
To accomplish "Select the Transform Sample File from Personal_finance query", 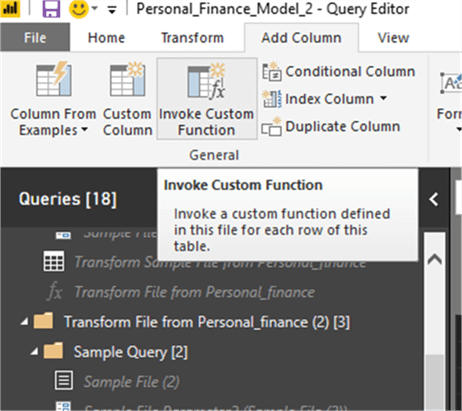I will 220,262.
